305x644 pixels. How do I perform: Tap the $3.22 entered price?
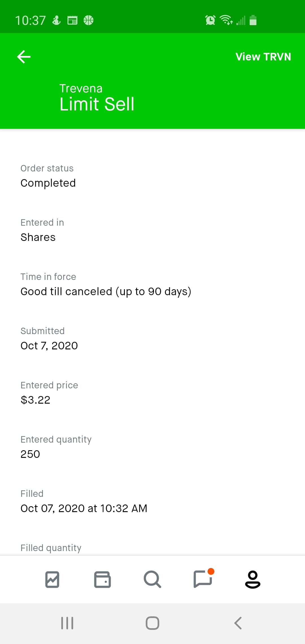coord(35,400)
